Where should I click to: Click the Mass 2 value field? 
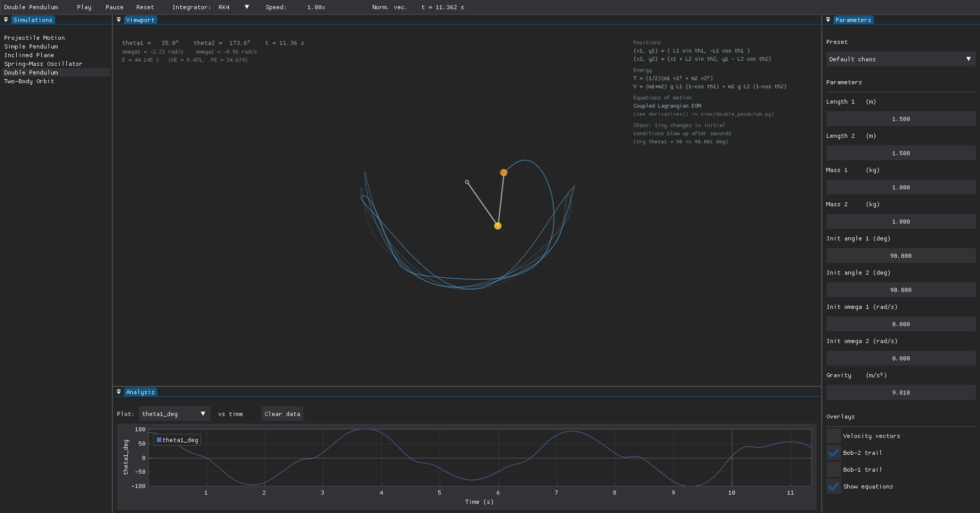click(901, 222)
